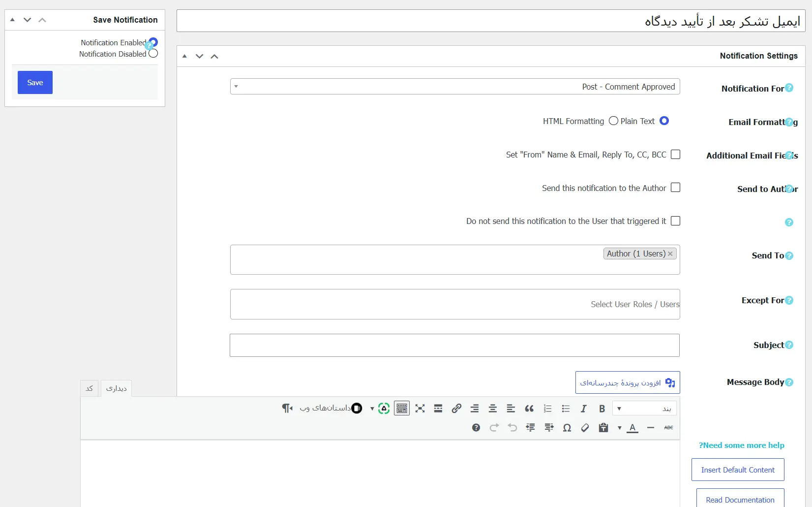Enable distraction-free fullscreen mode icon

pyautogui.click(x=420, y=409)
